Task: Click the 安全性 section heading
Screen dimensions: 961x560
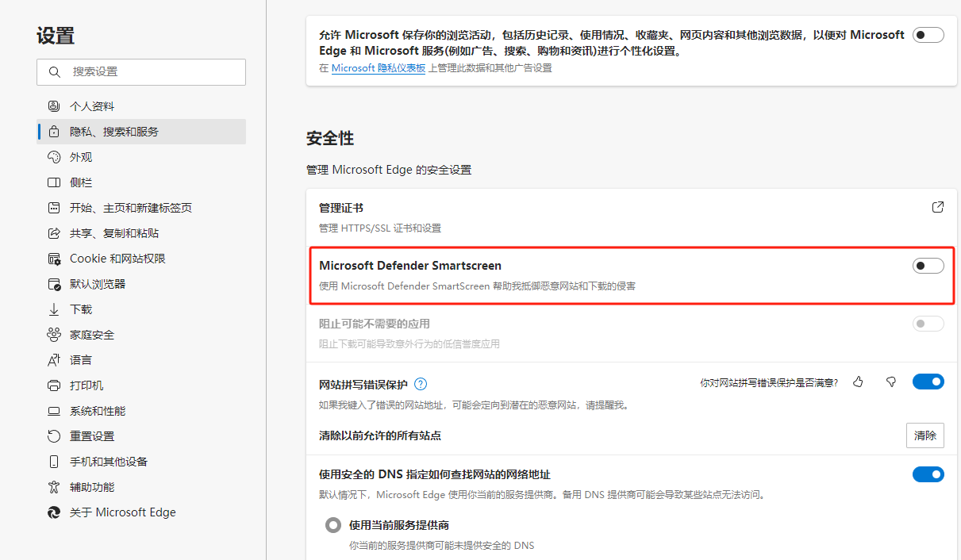Action: tap(330, 138)
